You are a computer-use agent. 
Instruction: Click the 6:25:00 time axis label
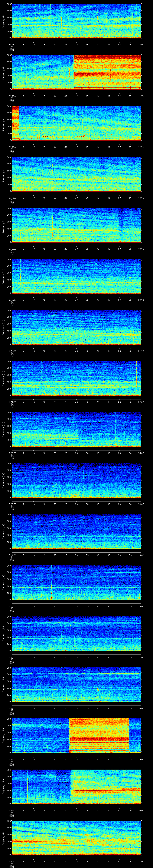pos(12,606)
